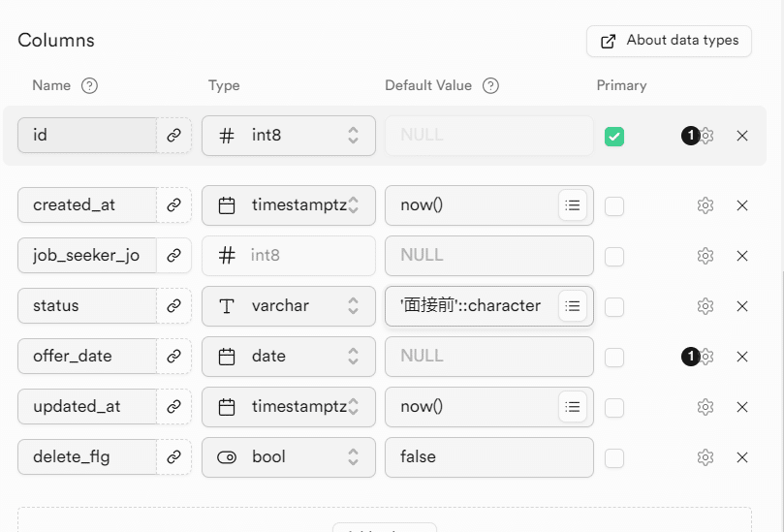The width and height of the screenshot is (784, 532).
Task: Change the bool type dropdown for delete_flg
Action: pyautogui.click(x=288, y=457)
